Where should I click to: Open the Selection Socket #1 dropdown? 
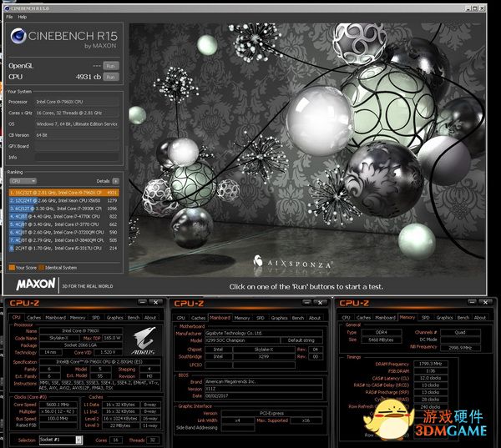coord(61,440)
